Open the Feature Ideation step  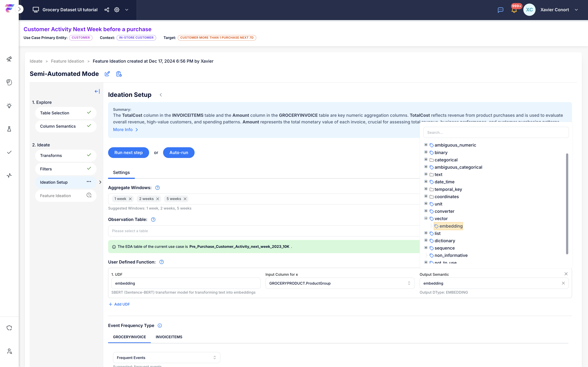point(66,196)
